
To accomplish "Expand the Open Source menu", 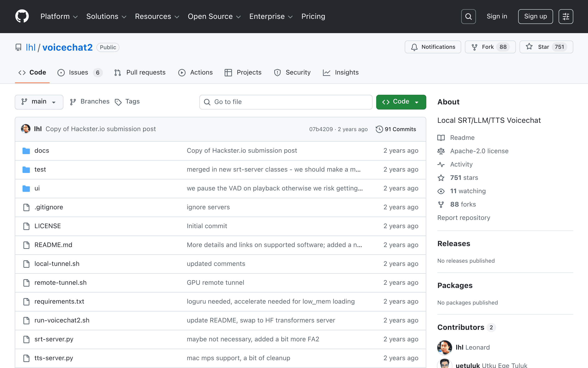I will (214, 17).
